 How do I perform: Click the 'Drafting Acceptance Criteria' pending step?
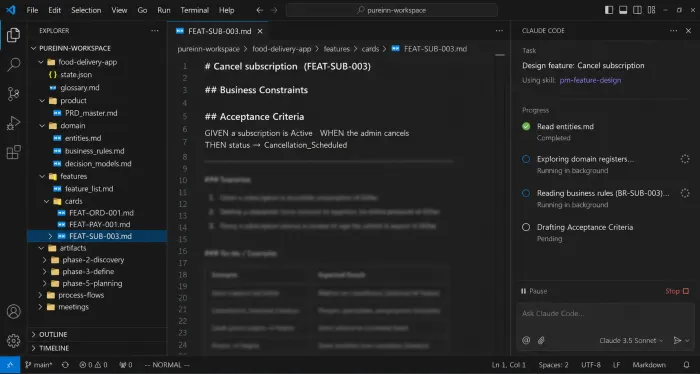point(585,227)
